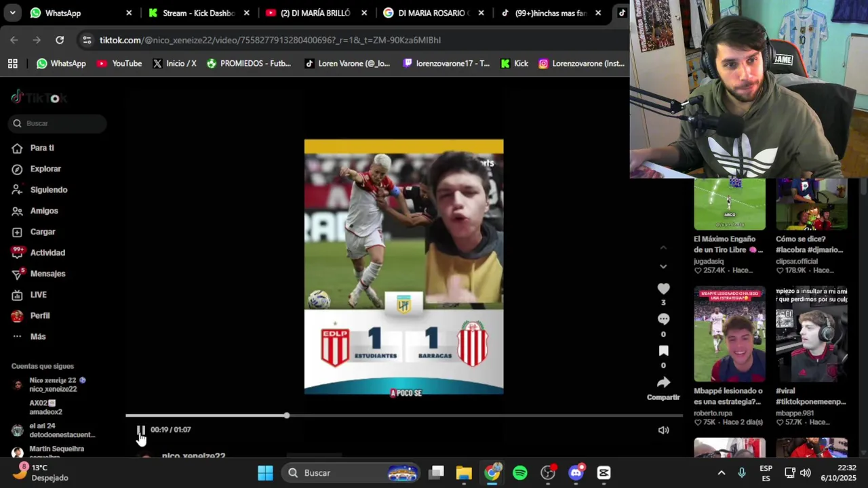Save video with the bookmark icon
868x488 pixels.
663,350
